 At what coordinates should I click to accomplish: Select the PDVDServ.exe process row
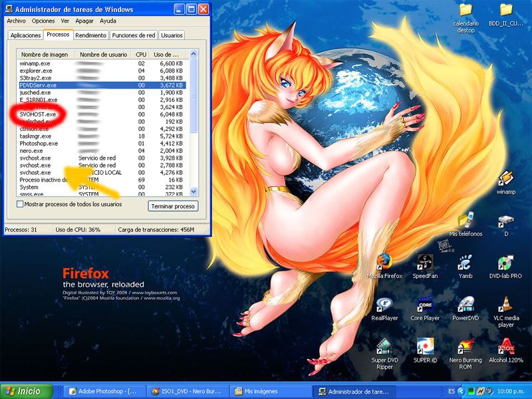tap(102, 85)
